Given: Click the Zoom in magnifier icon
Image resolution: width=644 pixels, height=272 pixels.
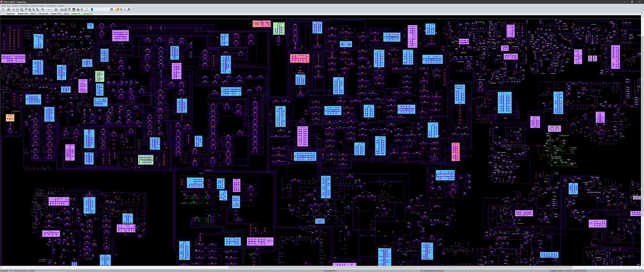Looking at the screenshot, I should 30,10.
